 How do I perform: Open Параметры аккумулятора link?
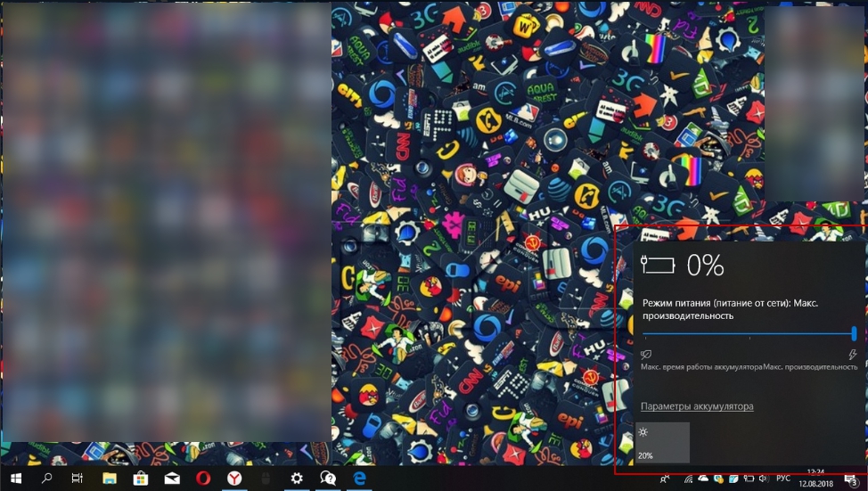[697, 406]
